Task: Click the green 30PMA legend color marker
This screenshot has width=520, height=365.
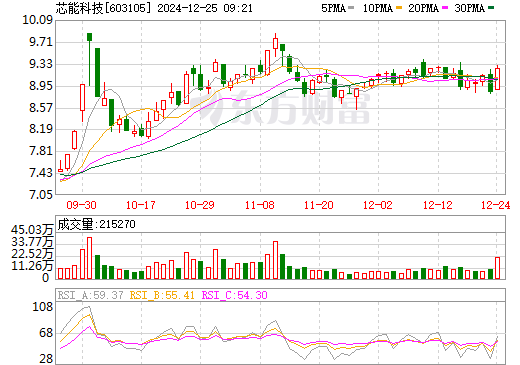Action: [x=491, y=7]
